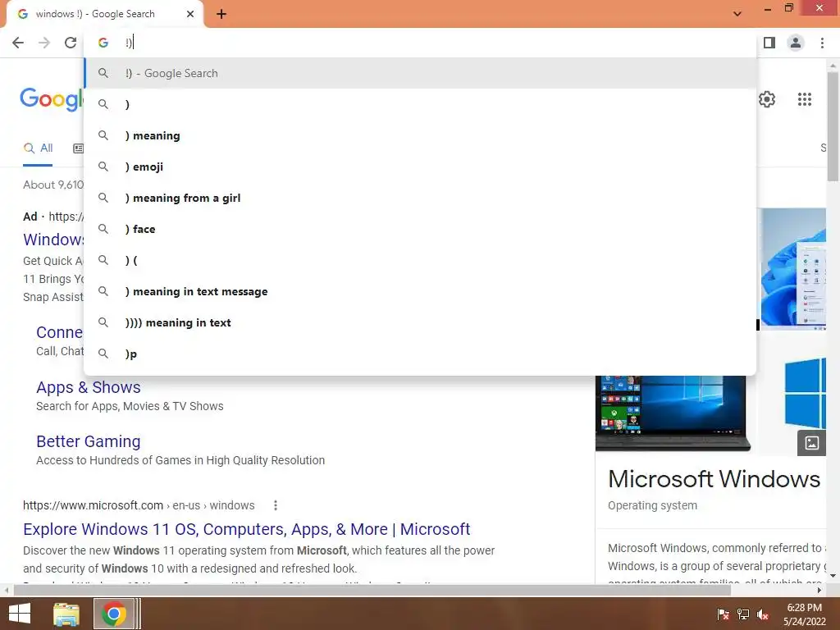Image resolution: width=840 pixels, height=630 pixels.
Task: Open the Google apps grid icon
Action: click(x=804, y=99)
